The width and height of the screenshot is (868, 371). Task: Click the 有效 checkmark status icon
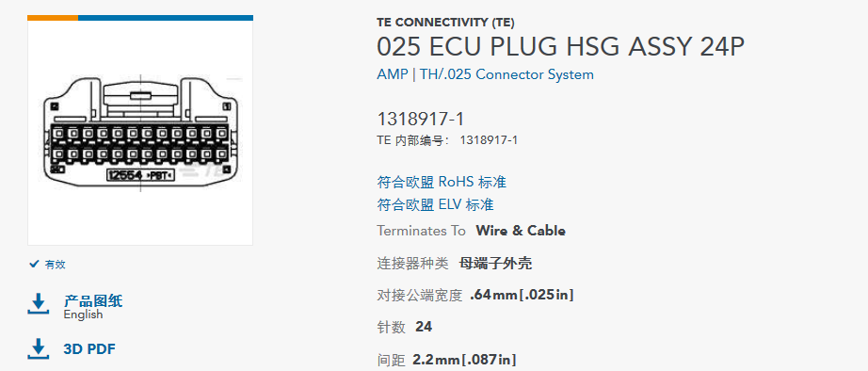[34, 265]
